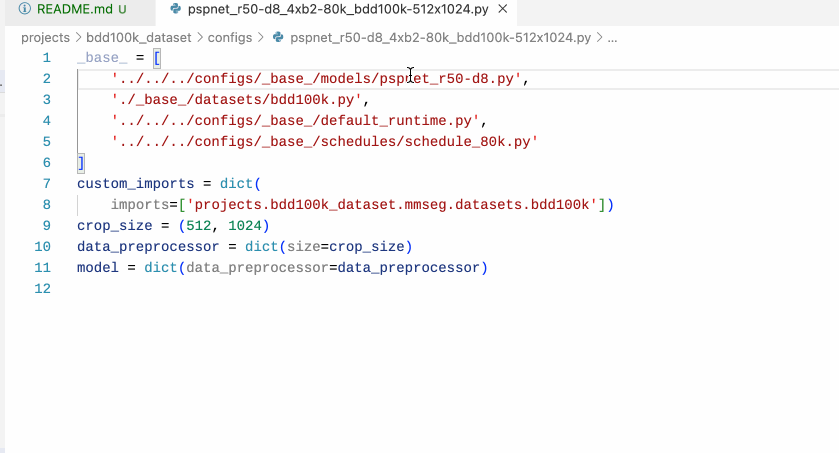Click the default_runtime.py path string
Image resolution: width=839 pixels, height=453 pixels.
pos(295,120)
